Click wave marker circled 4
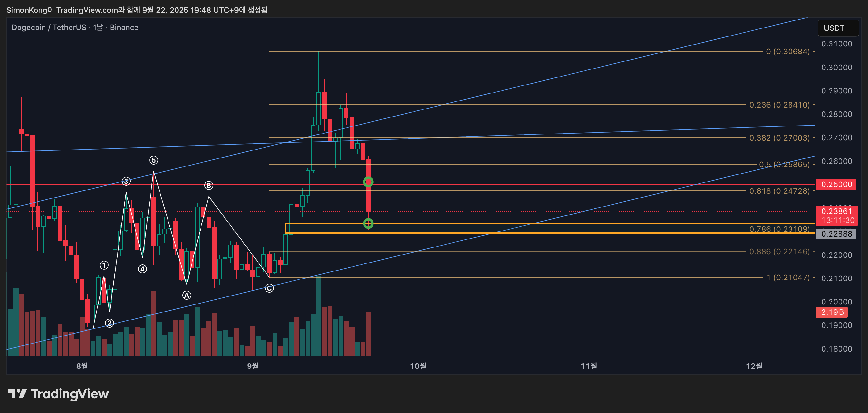The image size is (868, 413). click(143, 269)
